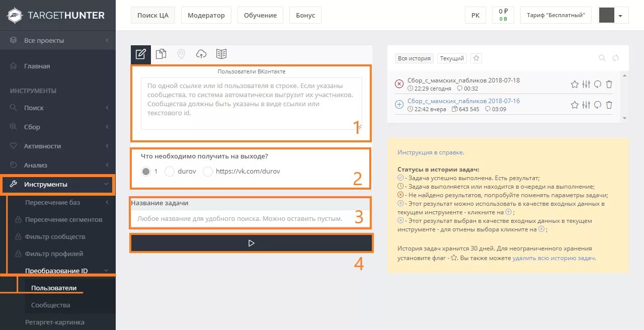Focus the Название задачи field

click(251, 219)
